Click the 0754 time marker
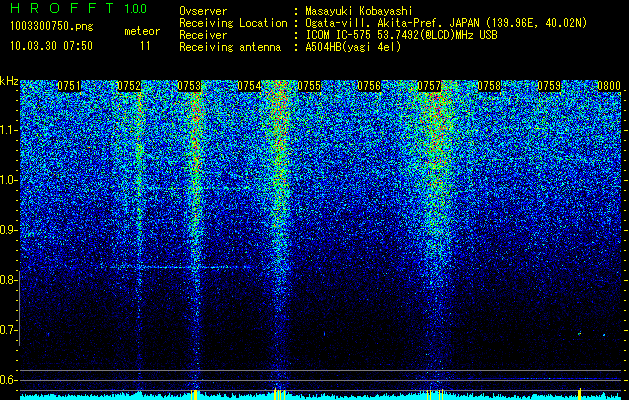This screenshot has width=629, height=400. click(x=249, y=86)
